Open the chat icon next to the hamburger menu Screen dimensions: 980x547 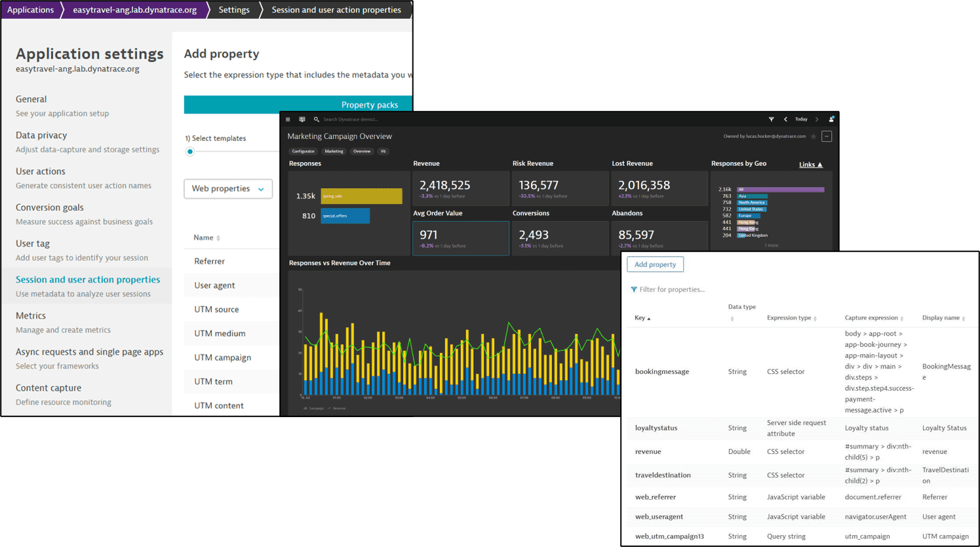click(302, 119)
